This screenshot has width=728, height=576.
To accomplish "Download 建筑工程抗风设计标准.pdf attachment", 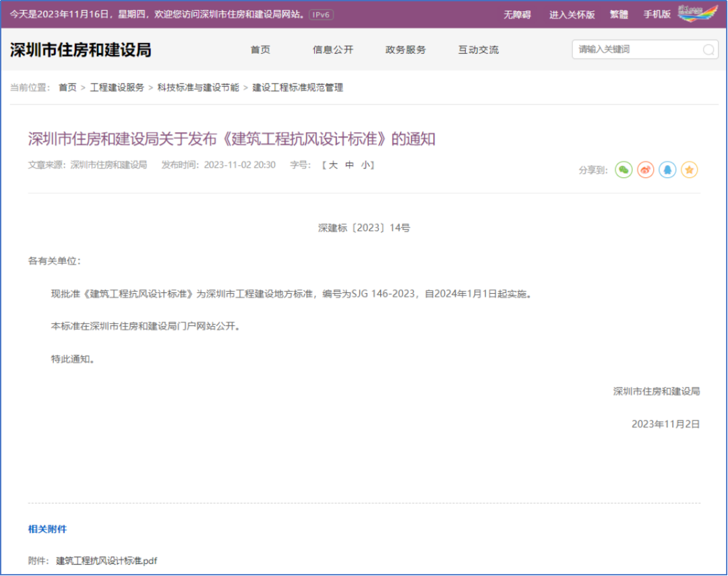I will click(107, 561).
